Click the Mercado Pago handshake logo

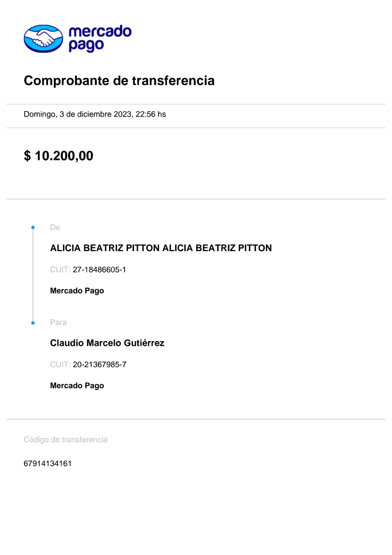point(43,39)
